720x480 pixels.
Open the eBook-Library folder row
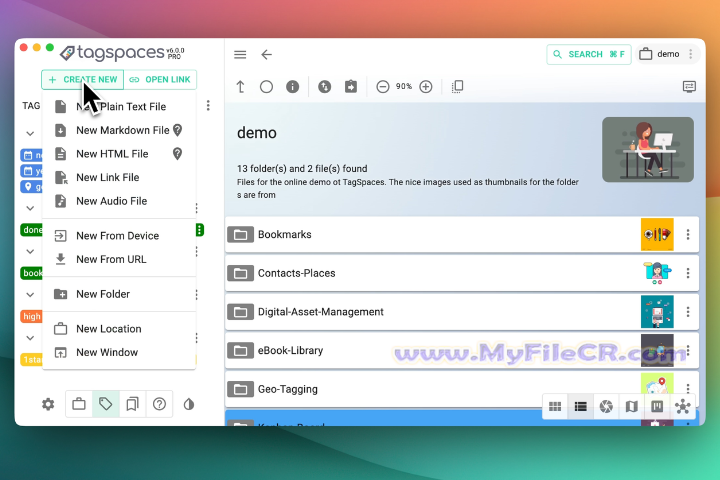[x=462, y=350]
